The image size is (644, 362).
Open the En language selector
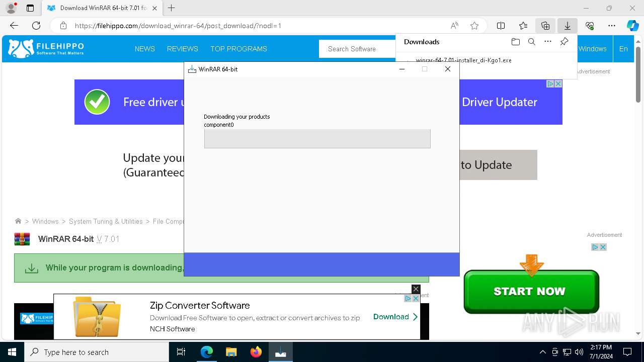pyautogui.click(x=623, y=49)
